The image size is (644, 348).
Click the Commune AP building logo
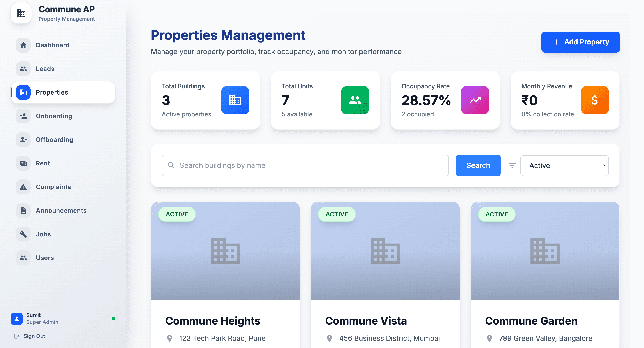coord(21,13)
